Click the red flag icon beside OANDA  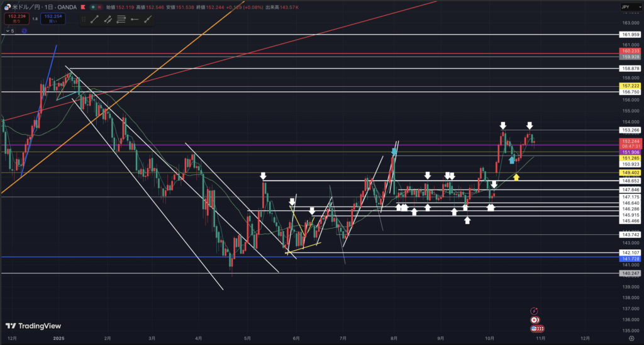[x=84, y=7]
